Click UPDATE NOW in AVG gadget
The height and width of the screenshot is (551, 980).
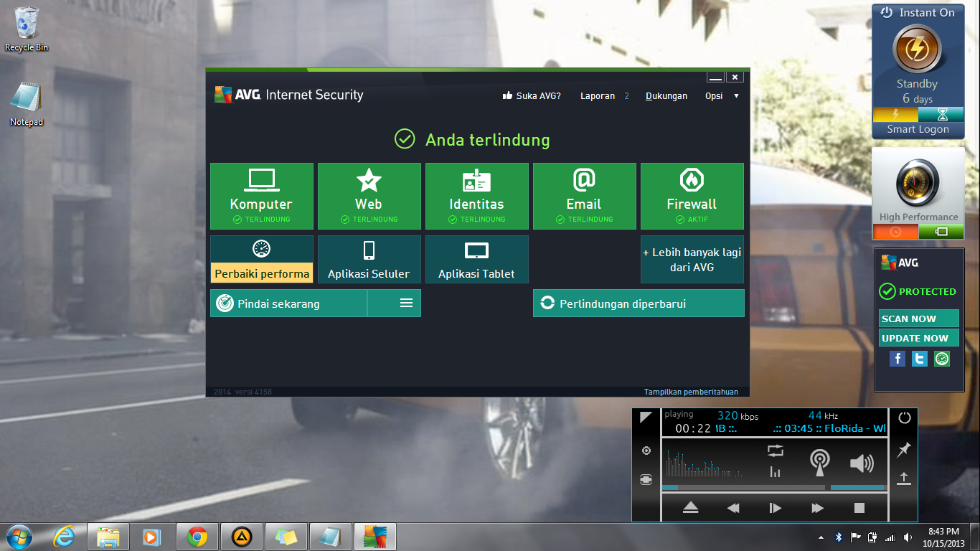click(x=918, y=338)
